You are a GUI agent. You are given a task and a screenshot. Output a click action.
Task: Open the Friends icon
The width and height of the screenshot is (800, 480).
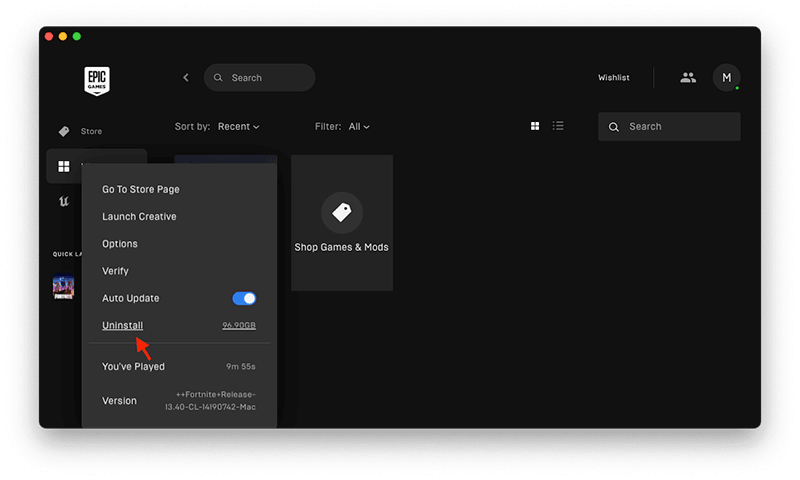click(688, 78)
